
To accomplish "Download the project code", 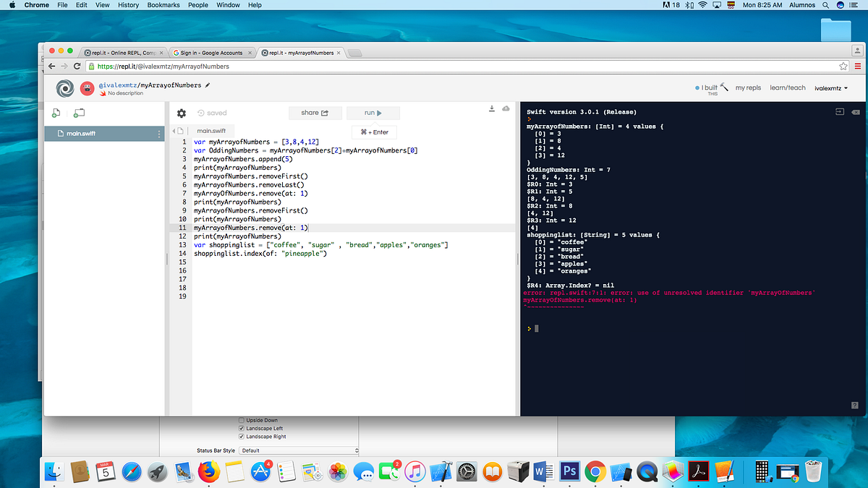I will (492, 107).
